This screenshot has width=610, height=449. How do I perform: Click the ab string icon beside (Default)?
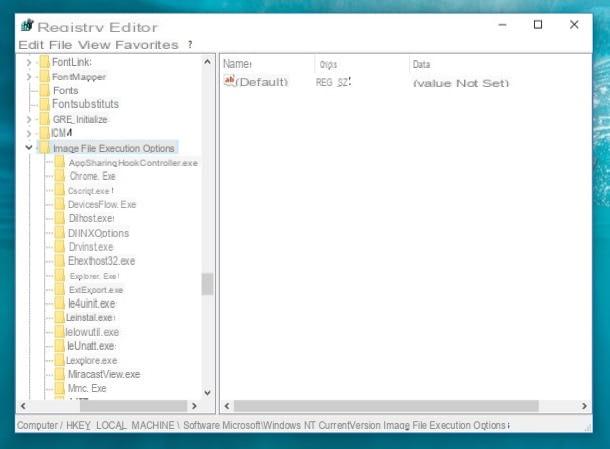pos(230,81)
